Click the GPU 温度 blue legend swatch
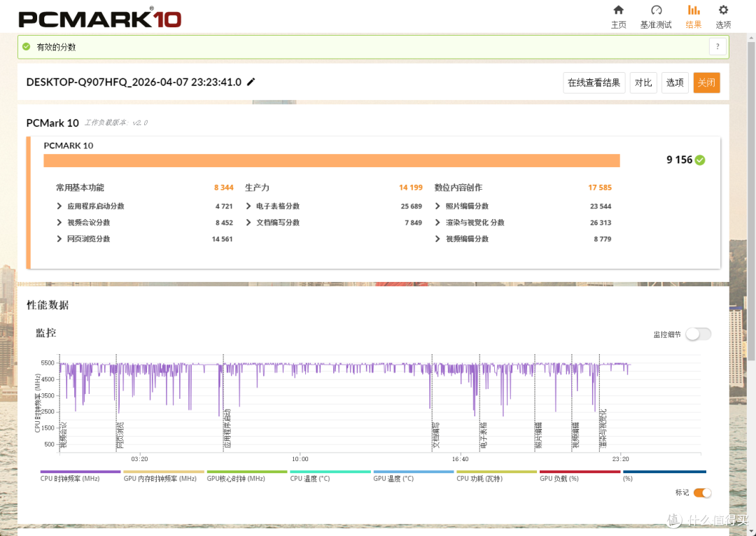 414,472
